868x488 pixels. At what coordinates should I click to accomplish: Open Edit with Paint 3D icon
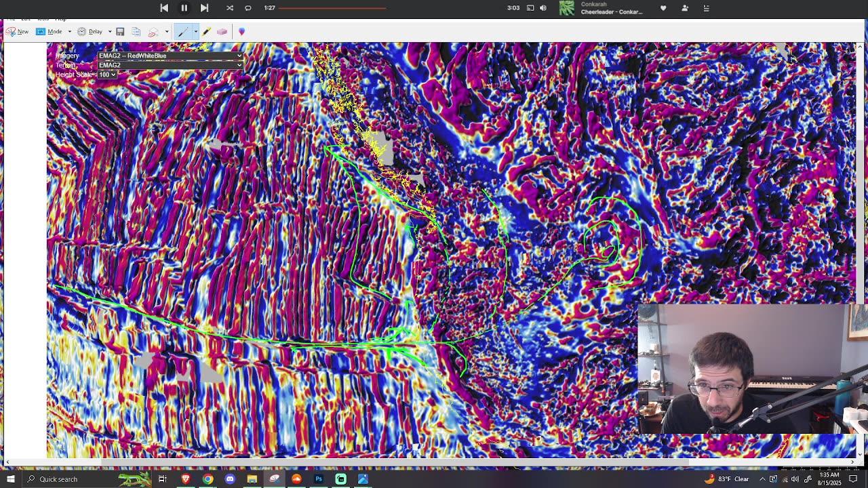click(x=241, y=31)
